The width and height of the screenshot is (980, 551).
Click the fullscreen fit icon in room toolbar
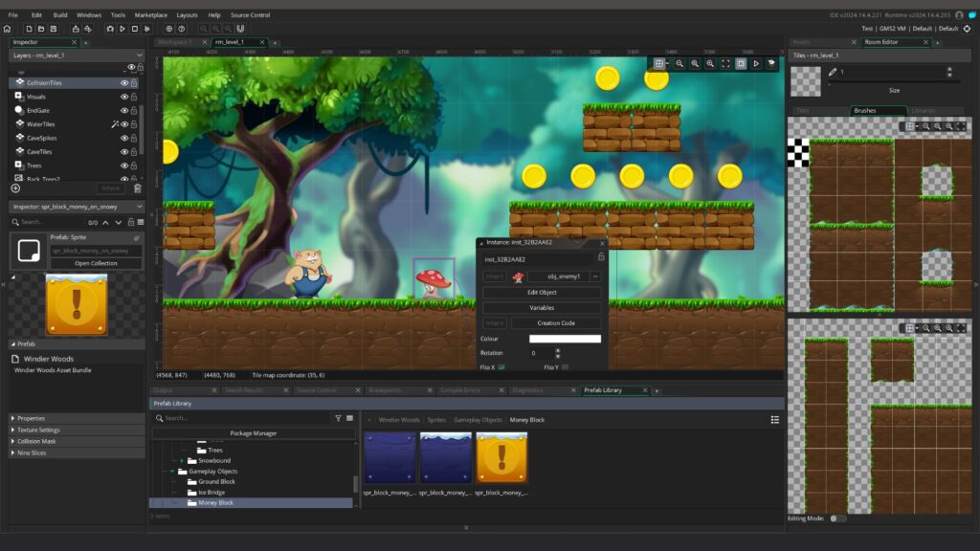pos(725,63)
